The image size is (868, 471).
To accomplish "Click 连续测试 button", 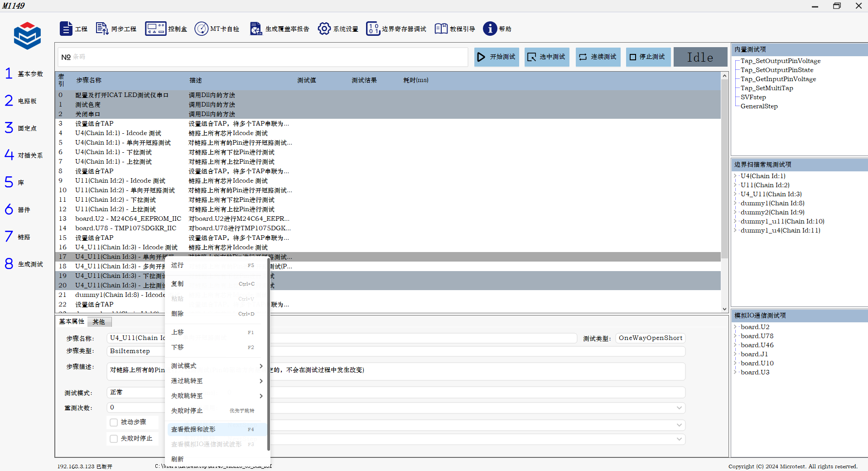I will click(x=598, y=57).
